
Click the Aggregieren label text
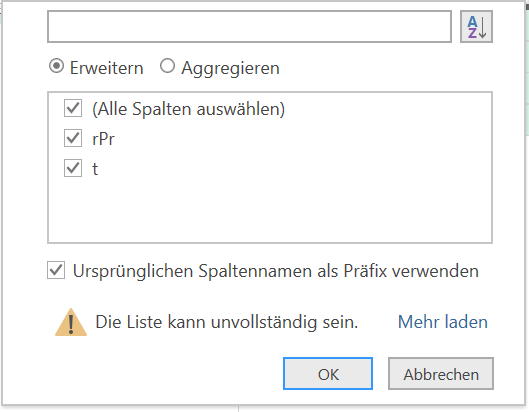[x=230, y=68]
